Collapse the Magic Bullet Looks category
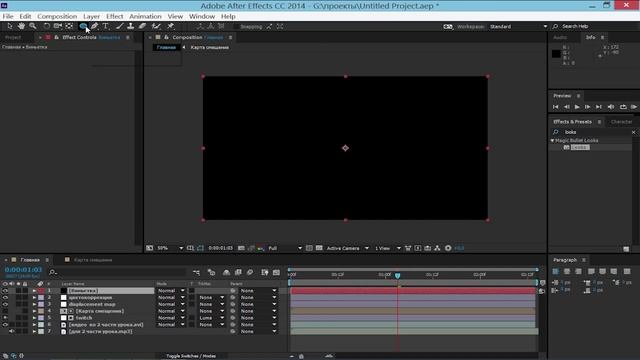Image resolution: width=640 pixels, height=360 pixels. (x=552, y=140)
